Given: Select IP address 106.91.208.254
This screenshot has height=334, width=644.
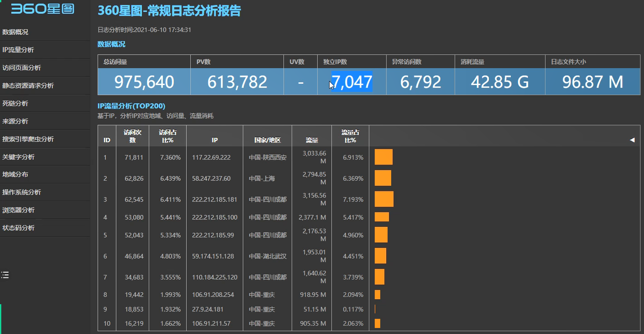Looking at the screenshot, I should tap(213, 295).
